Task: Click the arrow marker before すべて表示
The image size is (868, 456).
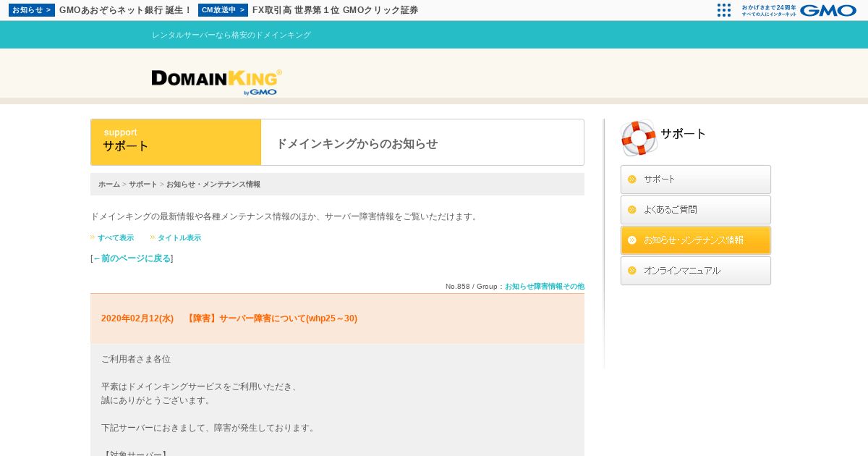Action: point(93,237)
